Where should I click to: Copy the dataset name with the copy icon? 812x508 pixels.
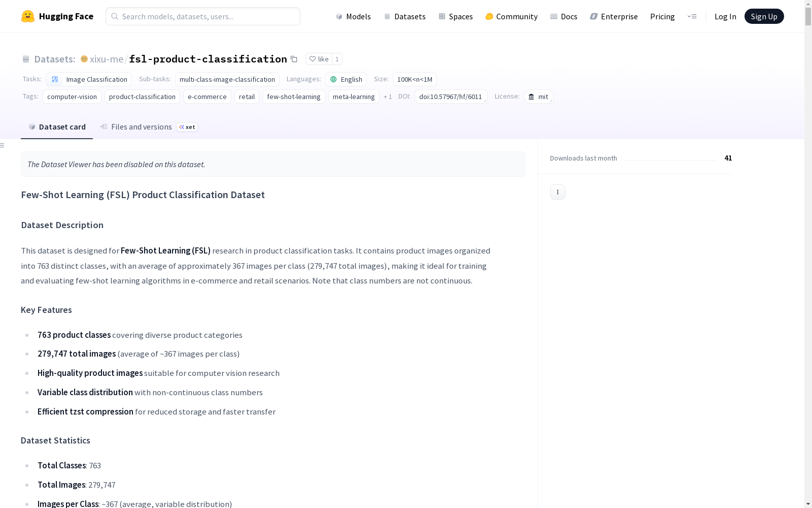[x=294, y=59]
